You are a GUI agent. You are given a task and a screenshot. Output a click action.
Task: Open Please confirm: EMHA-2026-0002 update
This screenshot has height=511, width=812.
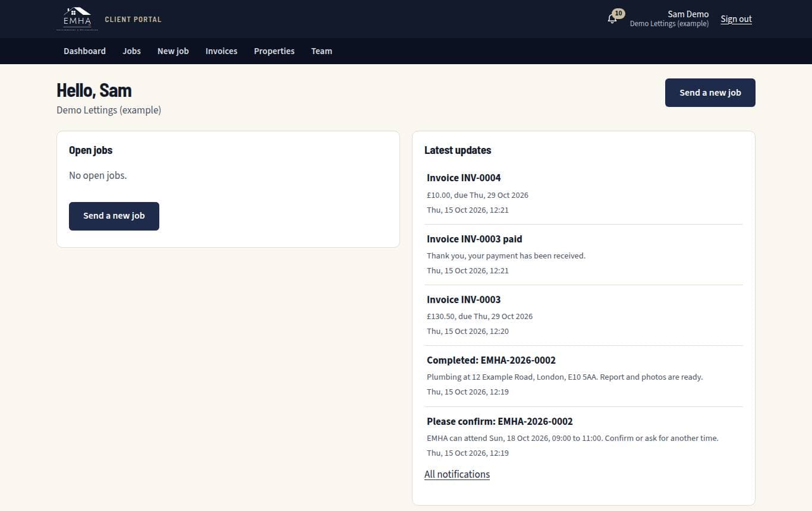(584, 437)
